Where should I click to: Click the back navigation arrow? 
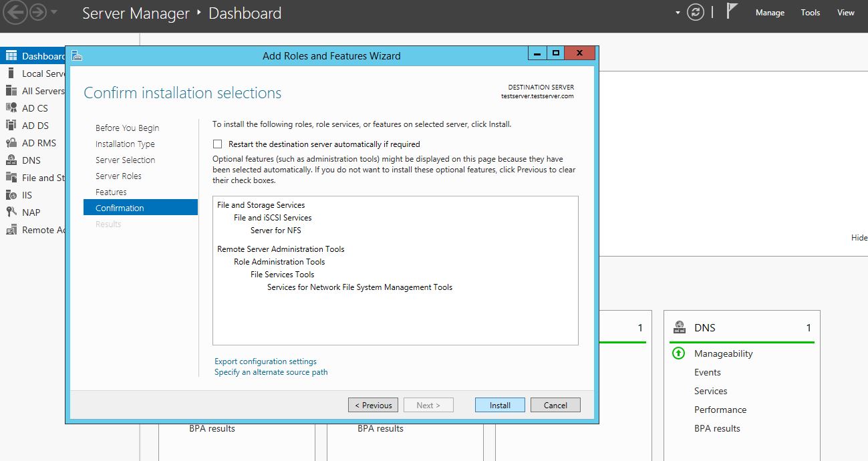coord(15,13)
